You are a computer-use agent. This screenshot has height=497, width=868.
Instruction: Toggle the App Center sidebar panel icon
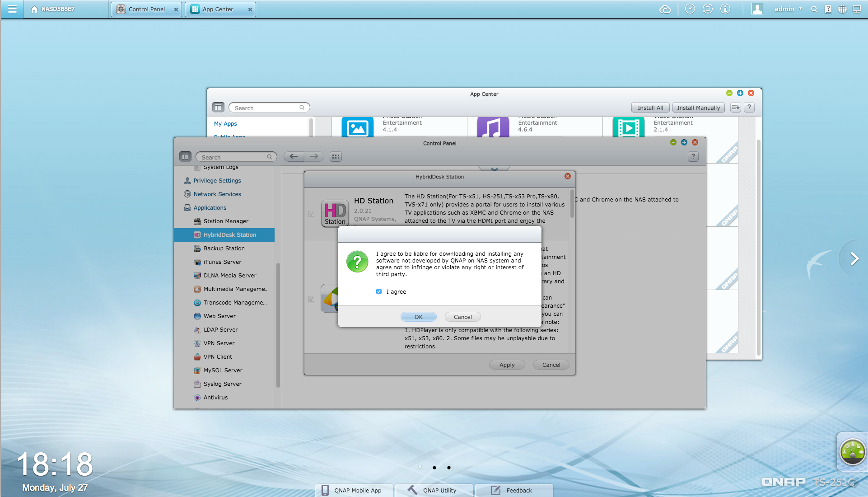(219, 108)
